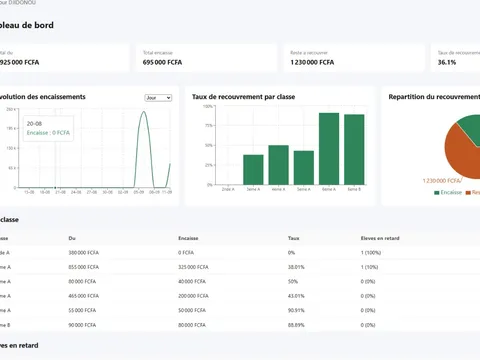Click the 40 000 FCFA cell
This screenshot has height=360, width=480.
click(192, 282)
